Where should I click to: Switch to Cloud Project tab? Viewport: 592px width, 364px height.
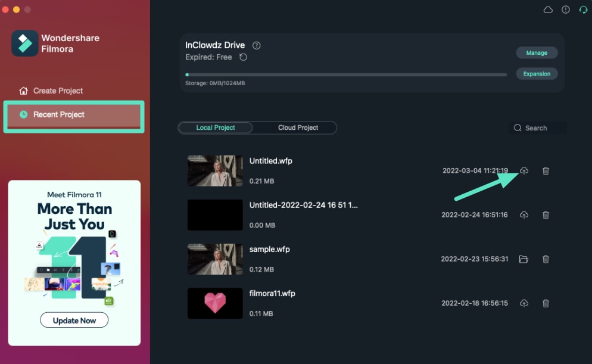(298, 127)
